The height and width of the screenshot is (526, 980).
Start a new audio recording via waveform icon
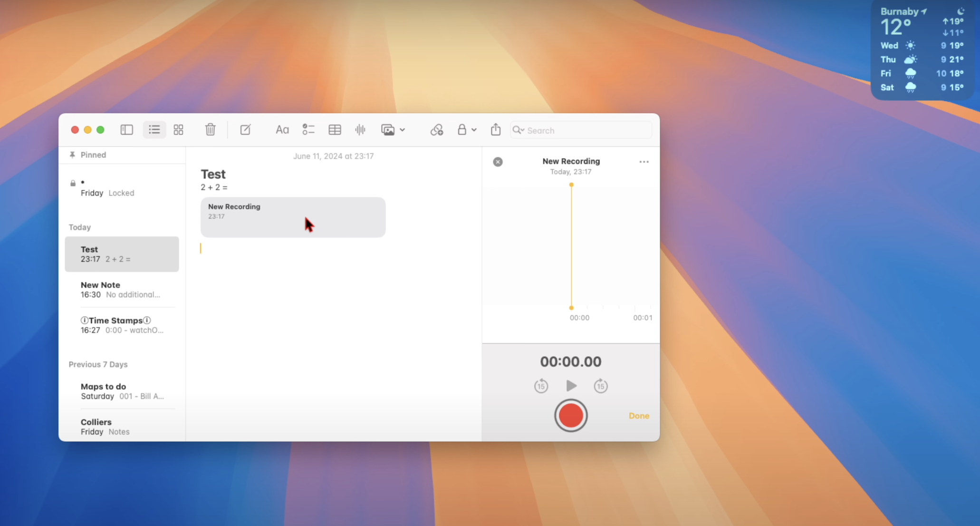click(x=360, y=129)
